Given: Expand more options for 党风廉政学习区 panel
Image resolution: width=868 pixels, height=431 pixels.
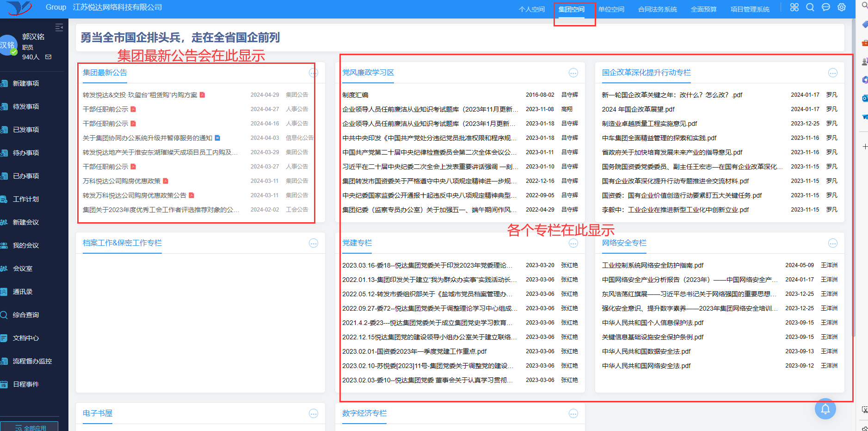Looking at the screenshot, I should tap(573, 73).
